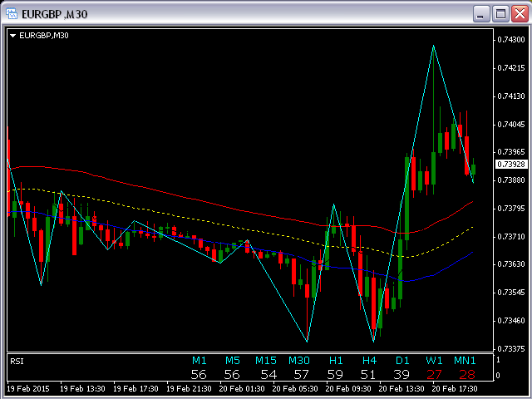Click the 0.74300 price scale label
This screenshot has height=399, width=532.
[x=511, y=40]
